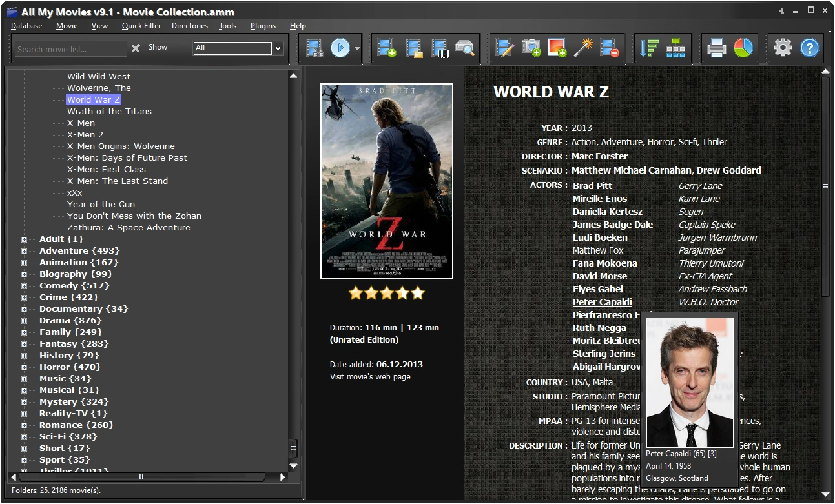Play the selected movie with the play button
835x504 pixels.
340,48
